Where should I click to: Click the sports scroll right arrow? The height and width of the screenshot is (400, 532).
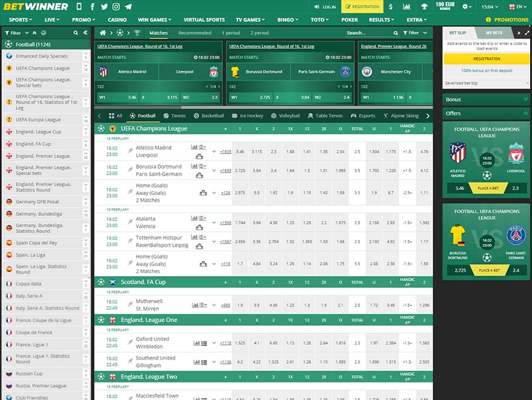[428, 116]
